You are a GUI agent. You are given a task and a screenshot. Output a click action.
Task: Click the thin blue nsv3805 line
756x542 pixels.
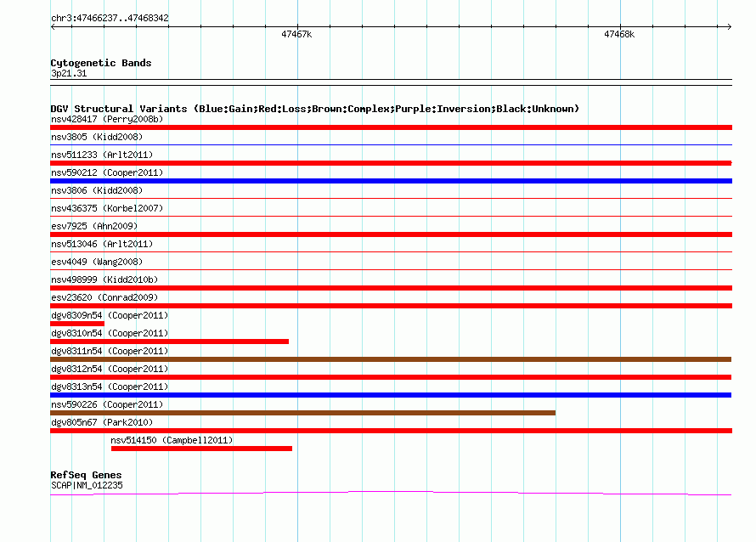coord(391,144)
